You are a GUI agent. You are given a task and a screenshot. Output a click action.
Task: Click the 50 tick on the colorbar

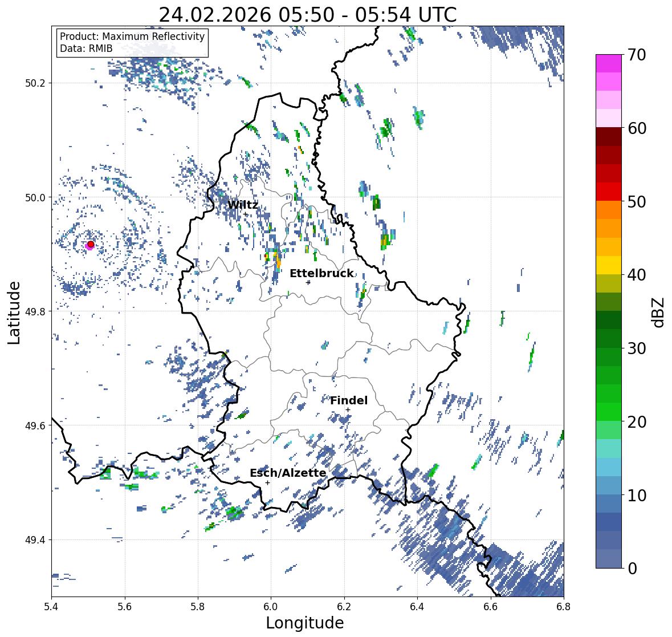click(x=637, y=201)
